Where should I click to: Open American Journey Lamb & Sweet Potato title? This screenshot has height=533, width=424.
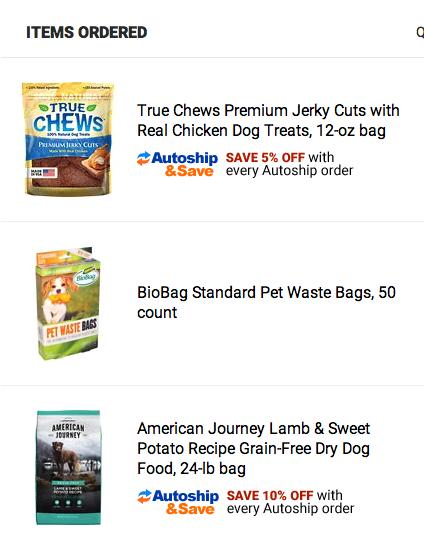[x=253, y=448]
